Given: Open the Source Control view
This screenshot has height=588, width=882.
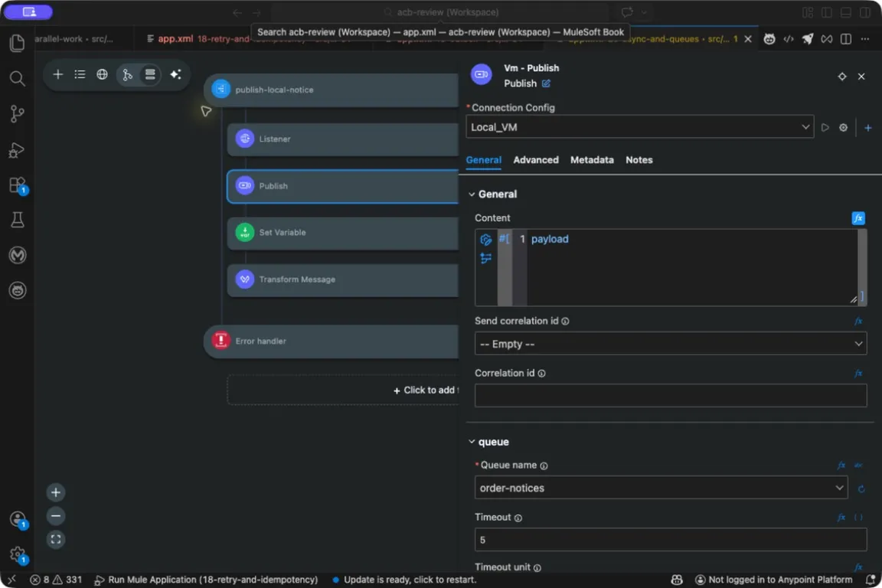Looking at the screenshot, I should click(18, 113).
